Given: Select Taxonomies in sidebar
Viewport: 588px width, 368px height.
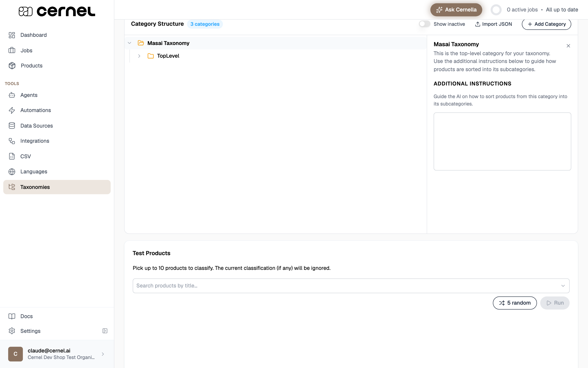Looking at the screenshot, I should point(57,187).
